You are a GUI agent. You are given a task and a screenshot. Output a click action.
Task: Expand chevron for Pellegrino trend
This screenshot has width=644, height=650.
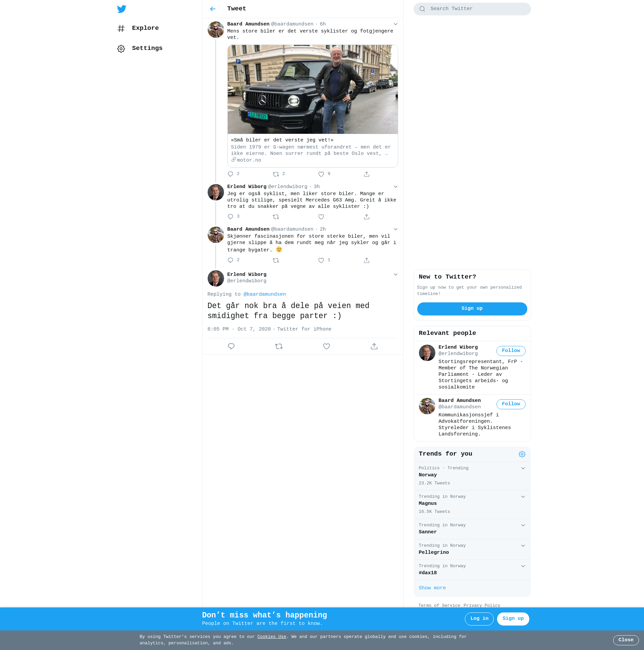(523, 546)
